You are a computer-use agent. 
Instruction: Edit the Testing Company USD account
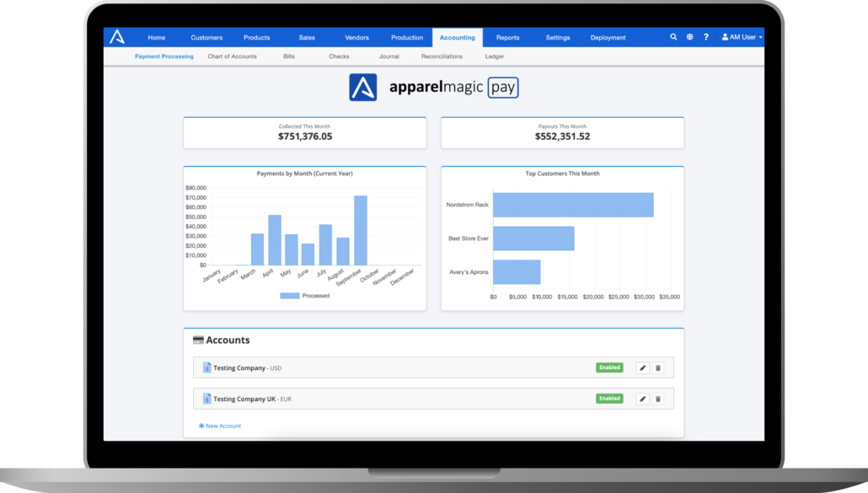pos(642,368)
